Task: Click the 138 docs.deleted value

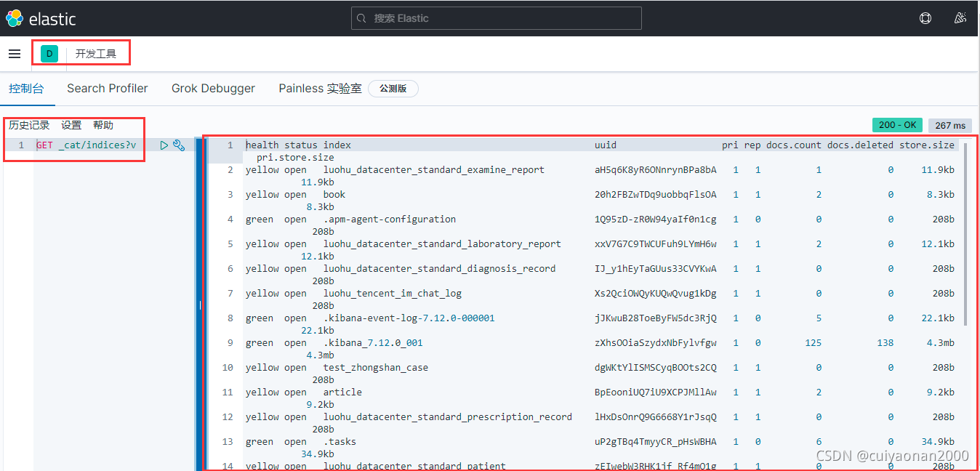Action: coord(885,343)
